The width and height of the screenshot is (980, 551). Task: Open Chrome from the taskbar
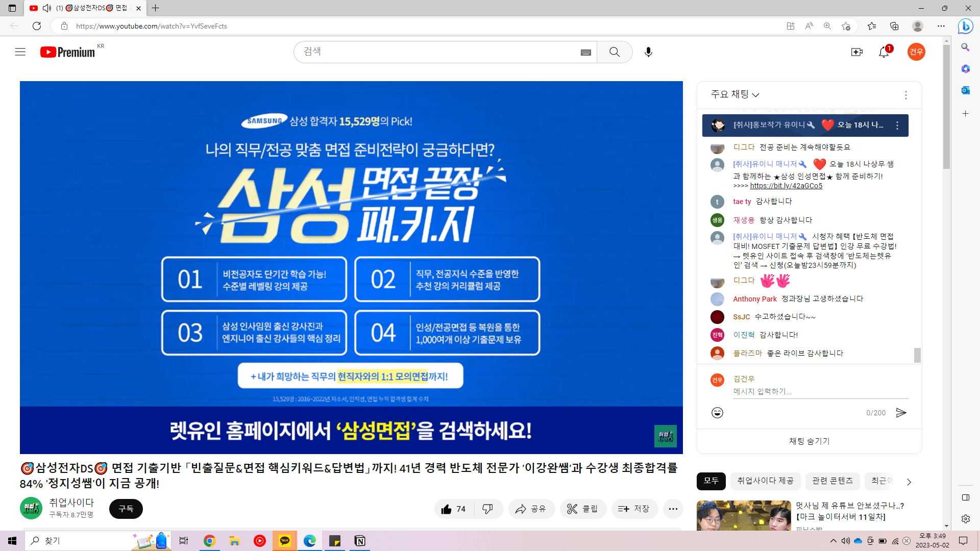point(209,541)
